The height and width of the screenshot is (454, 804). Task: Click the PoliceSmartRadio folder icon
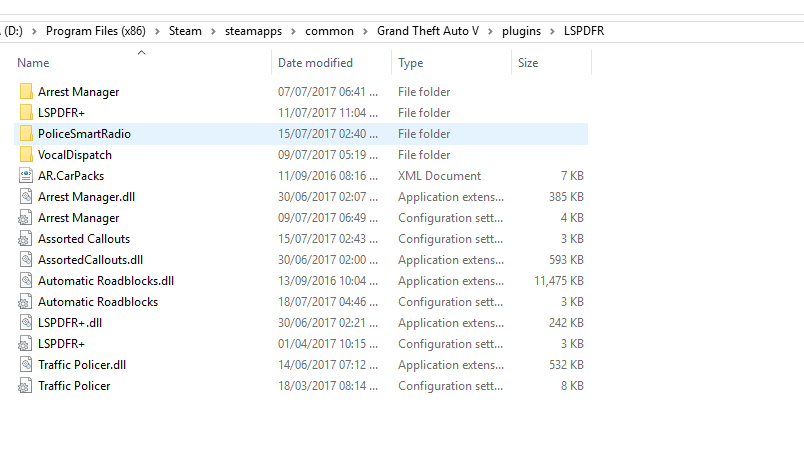[x=26, y=133]
